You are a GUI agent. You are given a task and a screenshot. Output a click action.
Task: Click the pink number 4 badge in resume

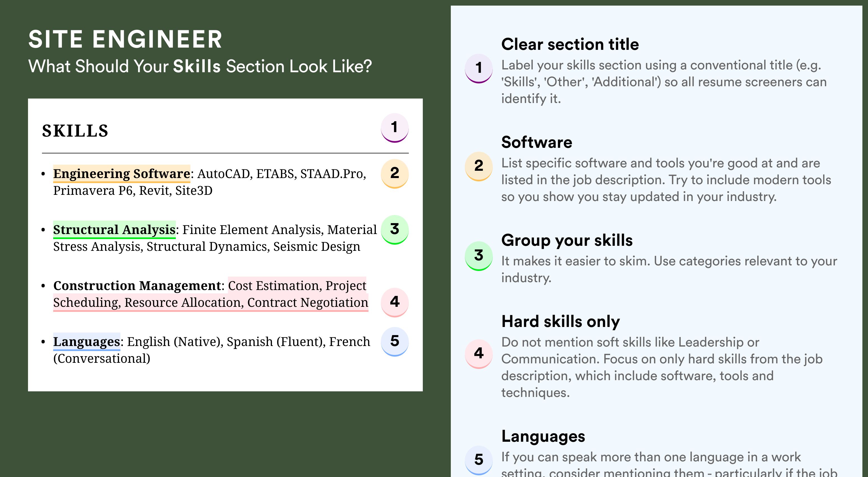[x=395, y=302]
